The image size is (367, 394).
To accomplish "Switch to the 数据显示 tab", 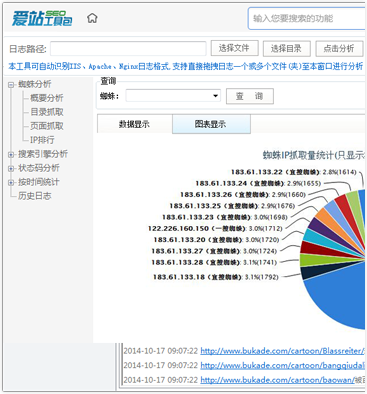I will [x=134, y=124].
